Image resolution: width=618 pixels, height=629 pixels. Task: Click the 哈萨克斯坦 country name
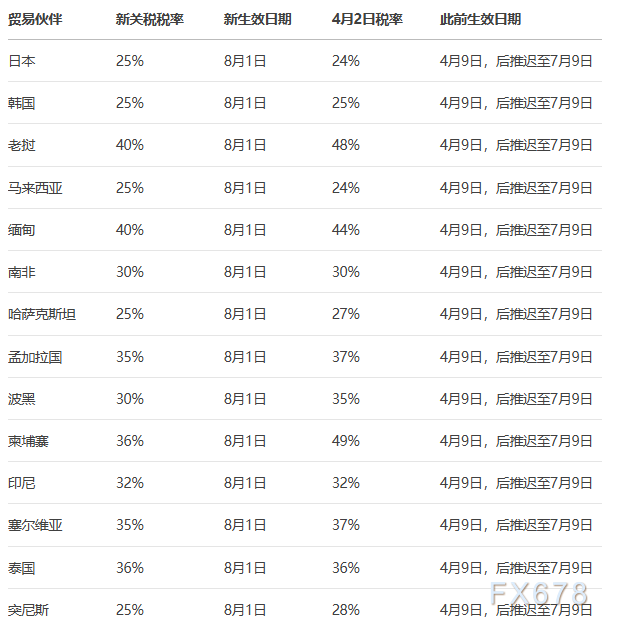click(42, 314)
